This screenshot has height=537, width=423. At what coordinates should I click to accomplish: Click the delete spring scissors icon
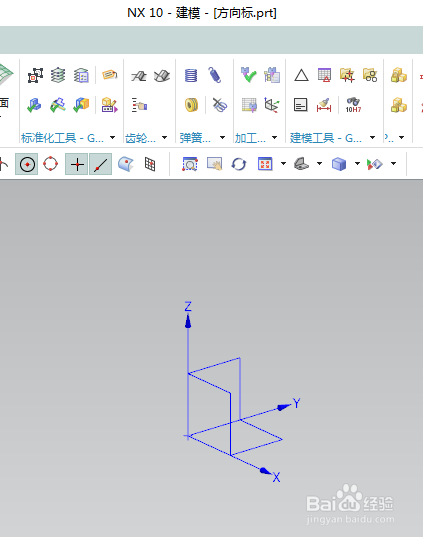pyautogui.click(x=219, y=105)
